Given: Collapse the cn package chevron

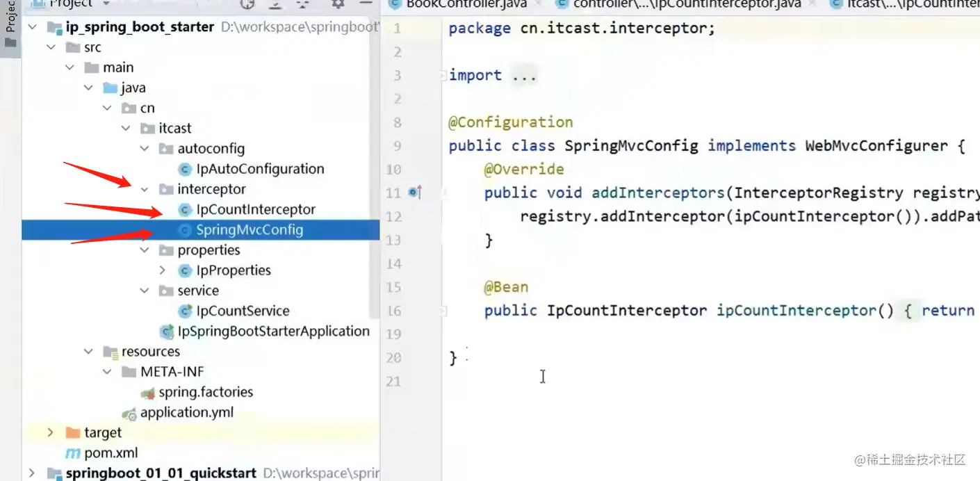Looking at the screenshot, I should [107, 108].
